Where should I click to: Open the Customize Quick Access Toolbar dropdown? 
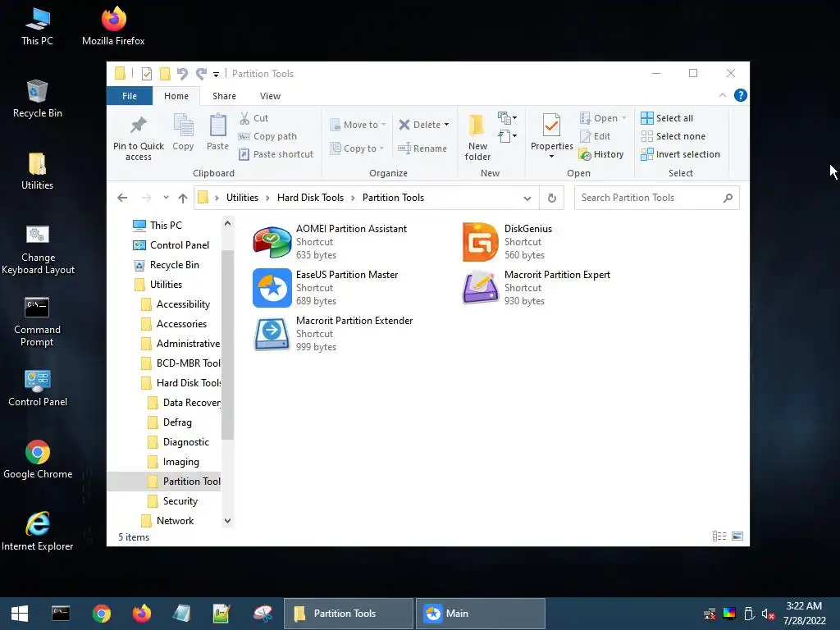[216, 74]
